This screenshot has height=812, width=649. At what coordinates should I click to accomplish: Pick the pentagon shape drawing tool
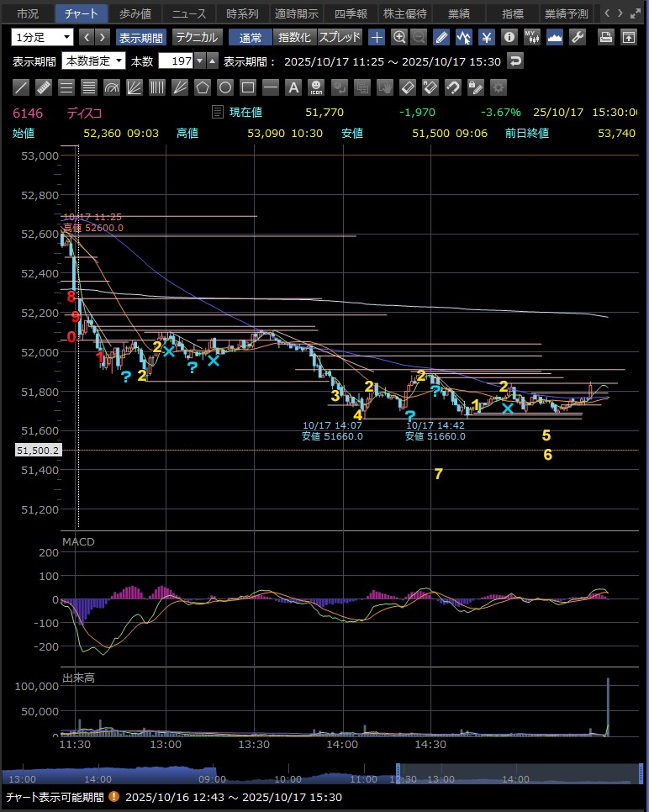coord(203,87)
